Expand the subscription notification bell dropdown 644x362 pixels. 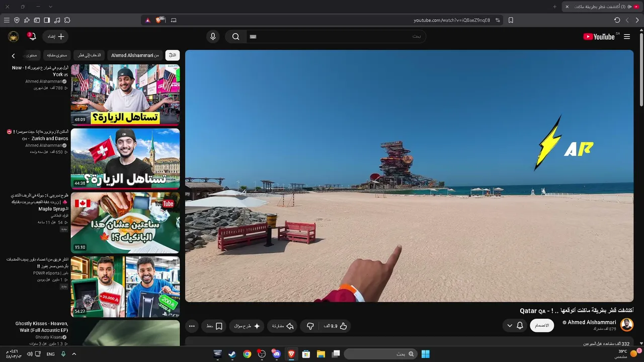click(515, 325)
